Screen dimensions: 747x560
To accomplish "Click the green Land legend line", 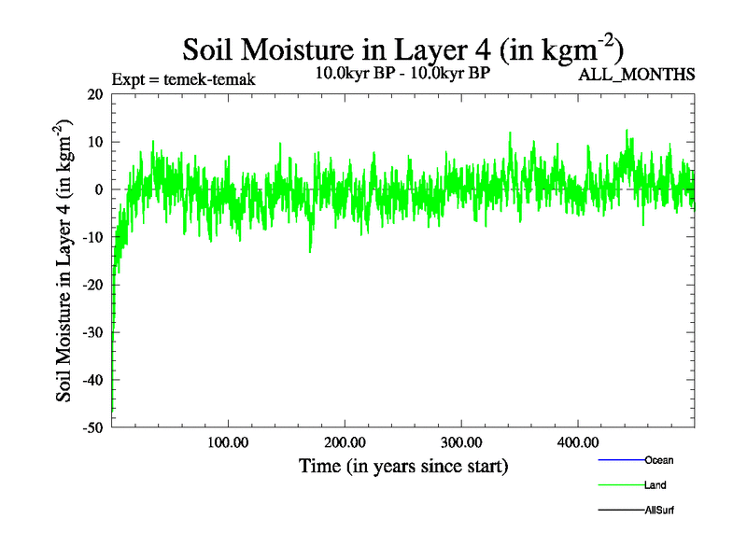I will 620,485.
